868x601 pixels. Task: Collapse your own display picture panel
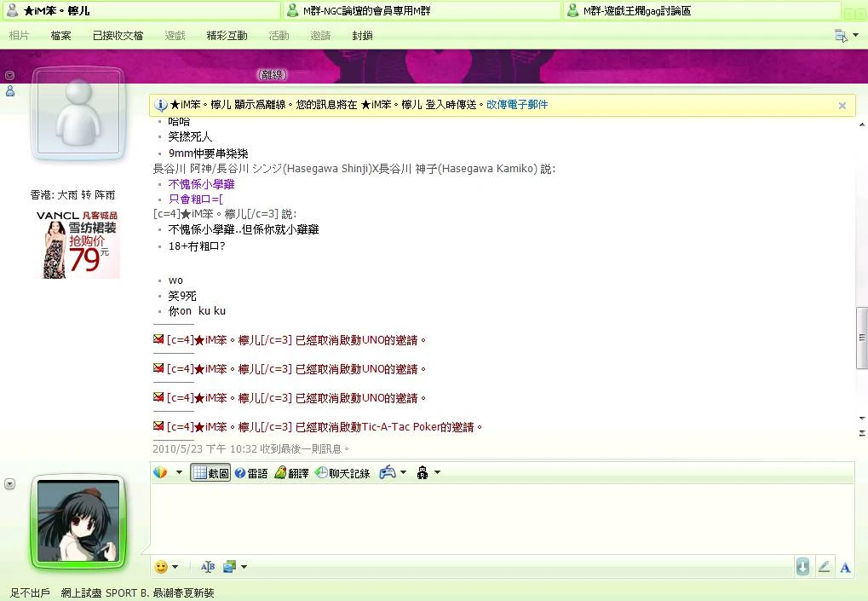(10, 484)
